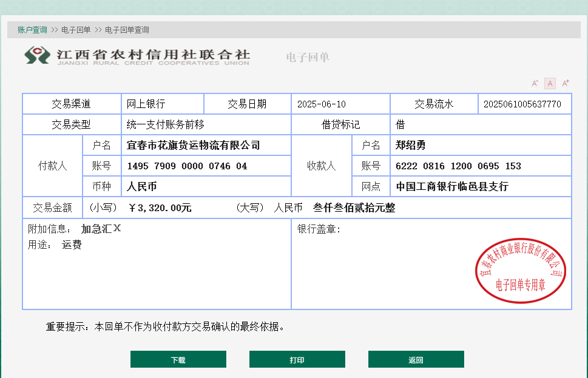
Task: Select the default font size A icon
Action: (x=550, y=83)
